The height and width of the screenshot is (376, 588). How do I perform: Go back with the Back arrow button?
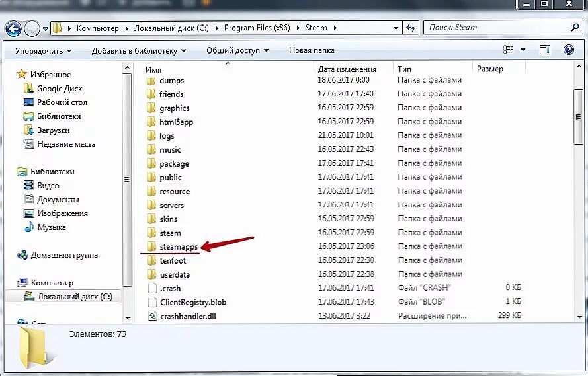13,29
